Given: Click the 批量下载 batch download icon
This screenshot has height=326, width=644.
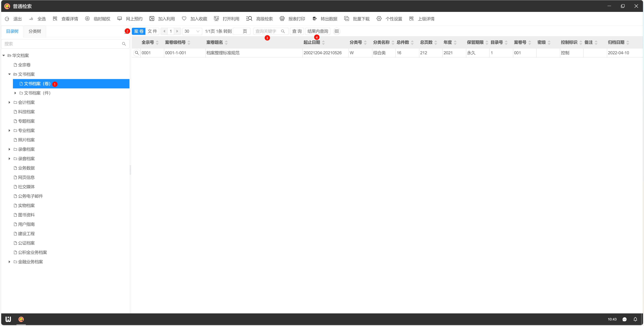Looking at the screenshot, I should [x=347, y=19].
